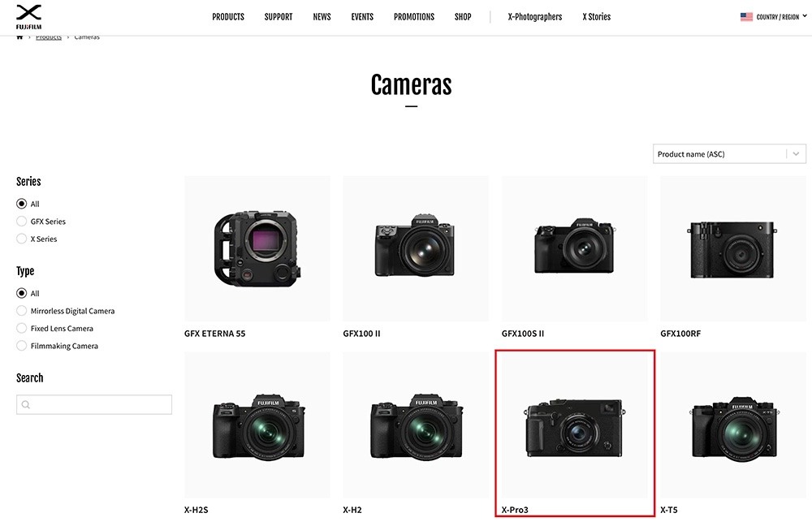This screenshot has height=526, width=812.
Task: Open the X-H2S product name link
Action: (197, 510)
